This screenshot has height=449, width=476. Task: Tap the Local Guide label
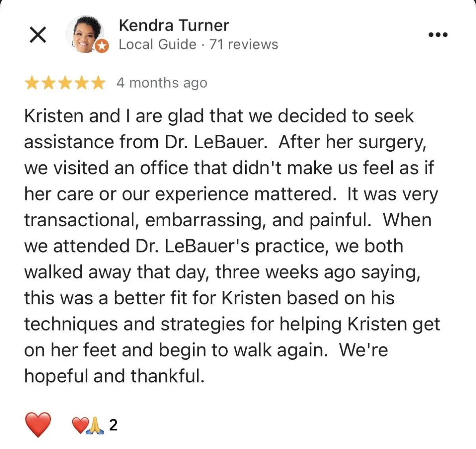[157, 44]
